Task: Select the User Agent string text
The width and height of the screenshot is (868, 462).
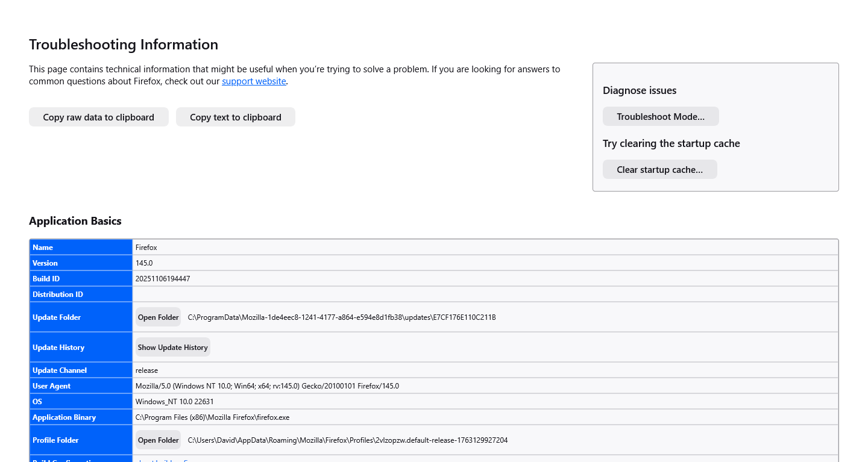Action: (x=267, y=386)
